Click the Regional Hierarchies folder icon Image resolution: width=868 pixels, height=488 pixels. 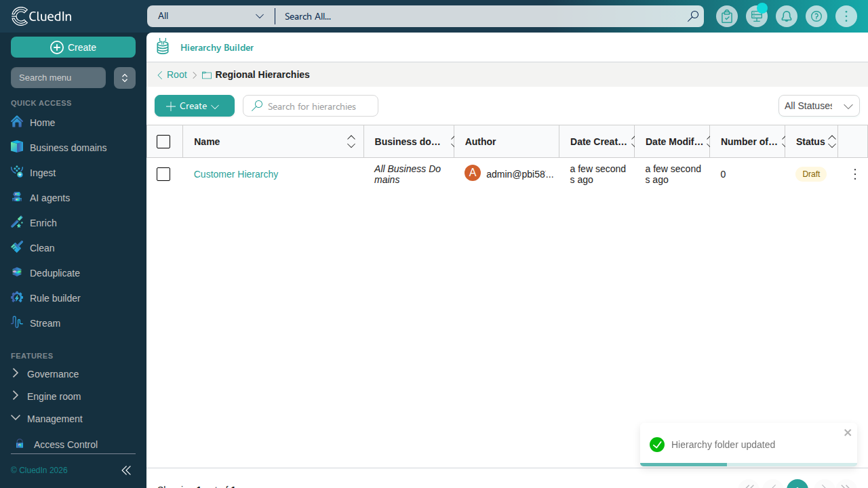(207, 75)
